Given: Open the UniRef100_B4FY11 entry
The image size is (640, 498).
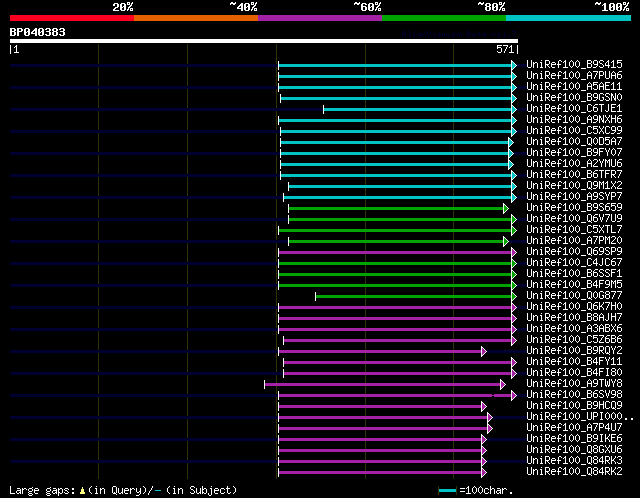Looking at the screenshot, I should coord(574,362).
